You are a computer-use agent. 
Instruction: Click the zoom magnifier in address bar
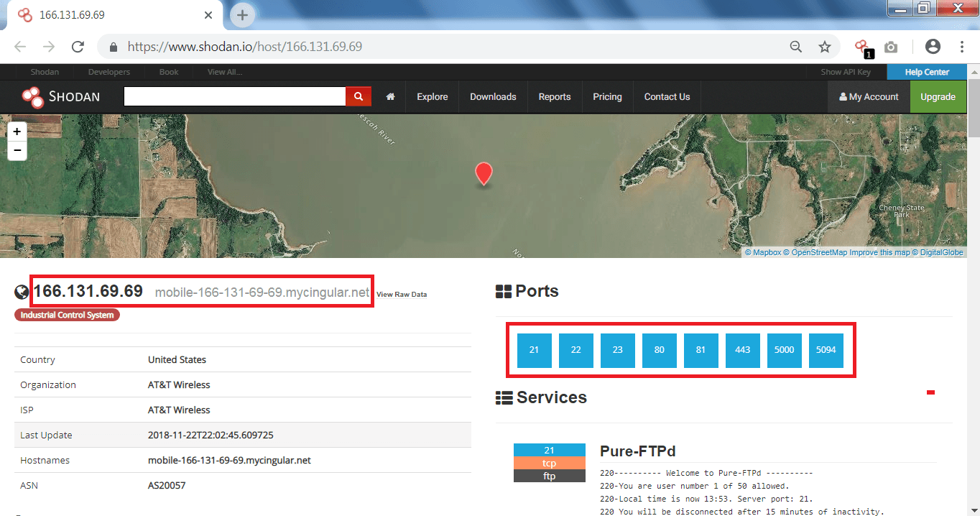[x=796, y=47]
